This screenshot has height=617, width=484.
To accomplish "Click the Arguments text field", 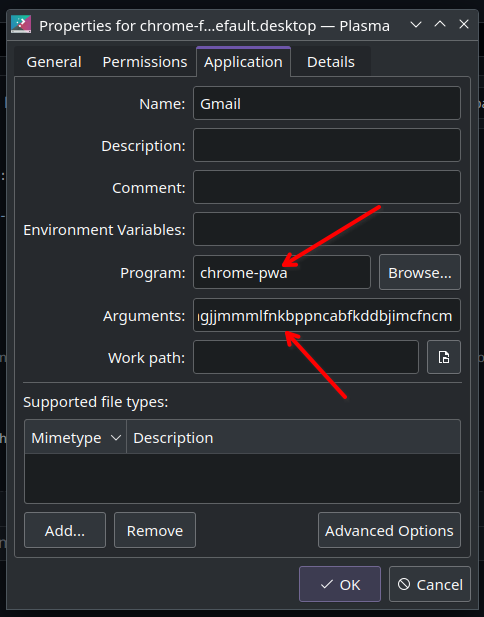I will click(x=327, y=315).
